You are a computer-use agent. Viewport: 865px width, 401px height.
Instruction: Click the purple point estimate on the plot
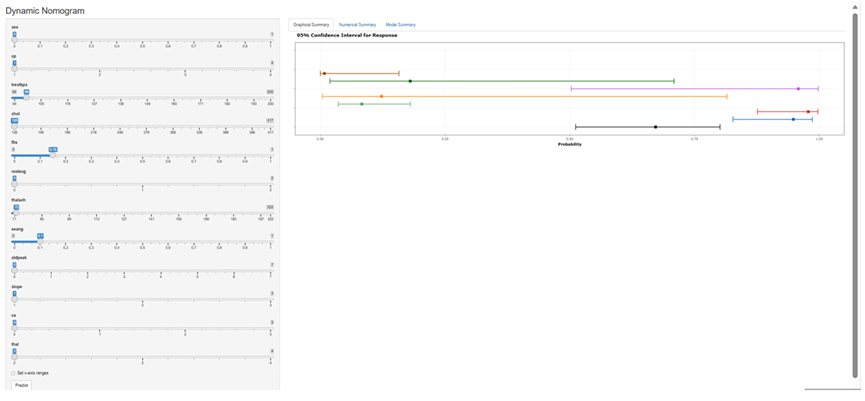798,88
